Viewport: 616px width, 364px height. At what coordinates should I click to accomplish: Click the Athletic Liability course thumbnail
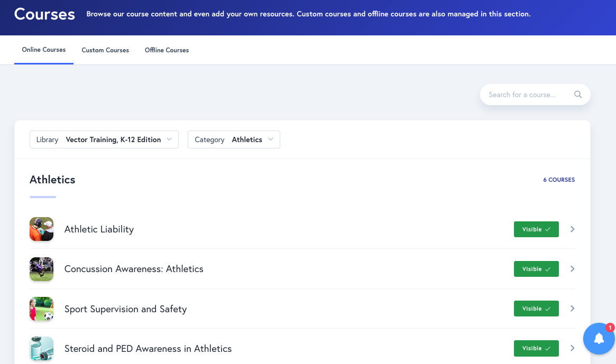coord(41,229)
